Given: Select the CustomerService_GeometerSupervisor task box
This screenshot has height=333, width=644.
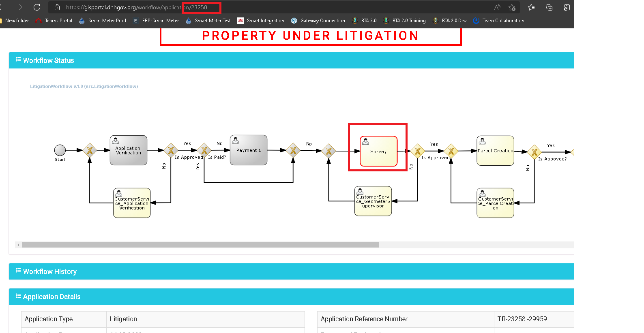Looking at the screenshot, I should point(373,201).
